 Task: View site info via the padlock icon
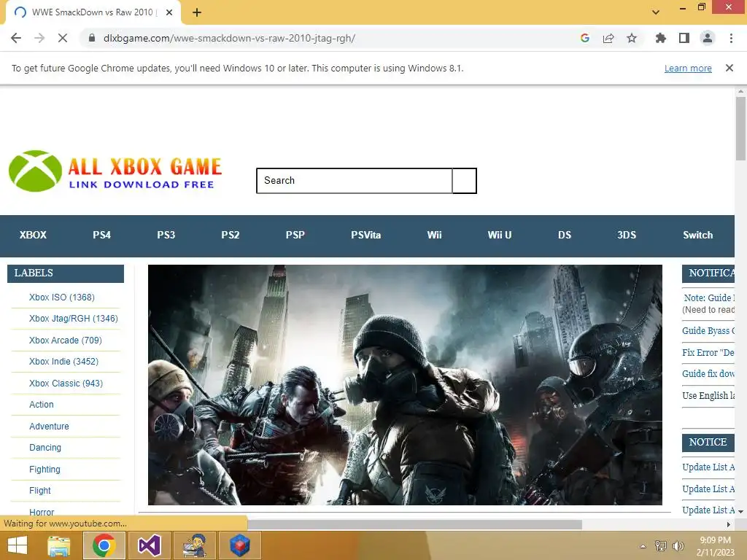(x=92, y=38)
